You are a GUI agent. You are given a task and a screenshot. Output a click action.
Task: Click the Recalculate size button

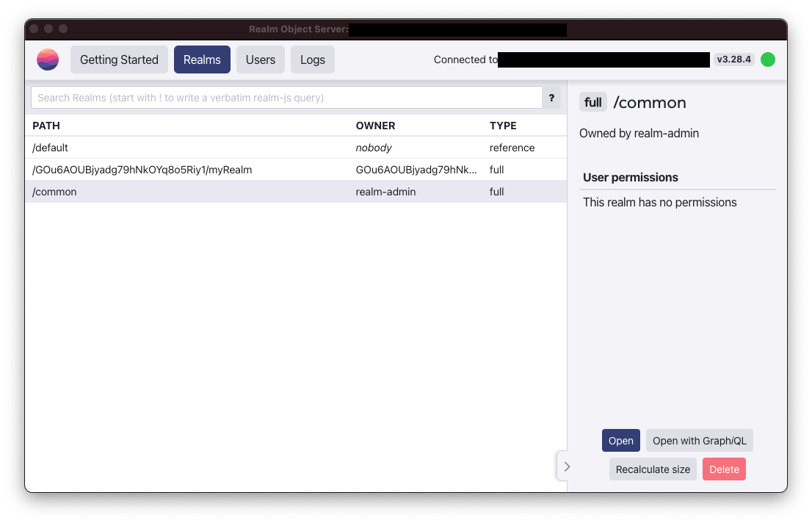click(653, 469)
